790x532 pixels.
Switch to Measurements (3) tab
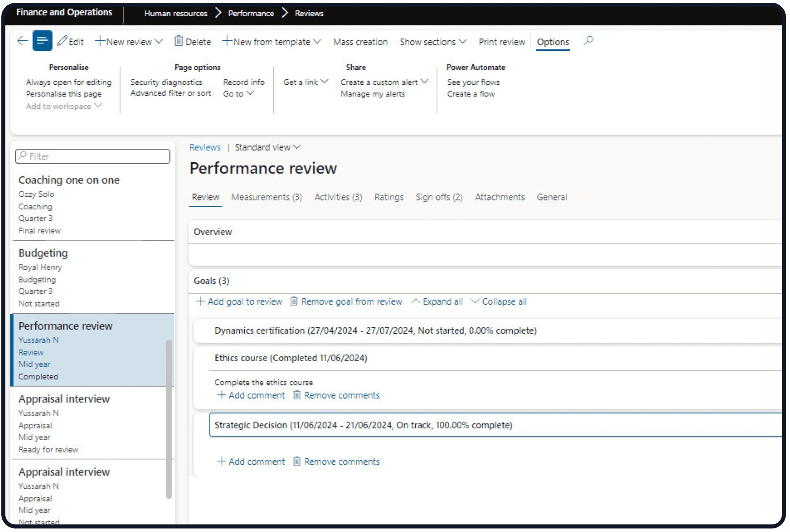[267, 197]
